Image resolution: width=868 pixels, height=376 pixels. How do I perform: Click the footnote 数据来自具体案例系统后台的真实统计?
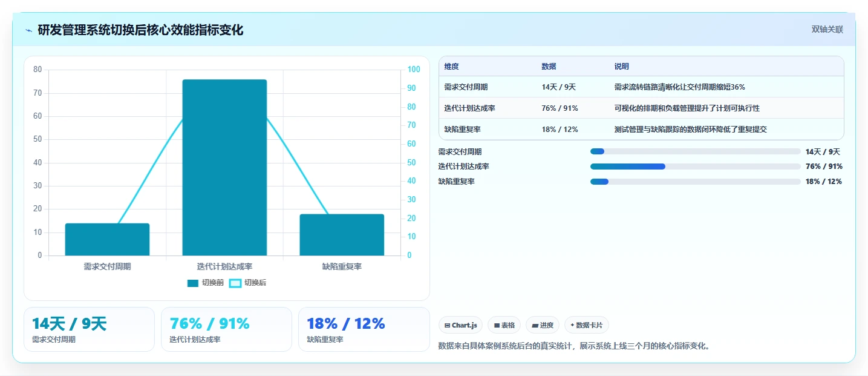click(506, 346)
